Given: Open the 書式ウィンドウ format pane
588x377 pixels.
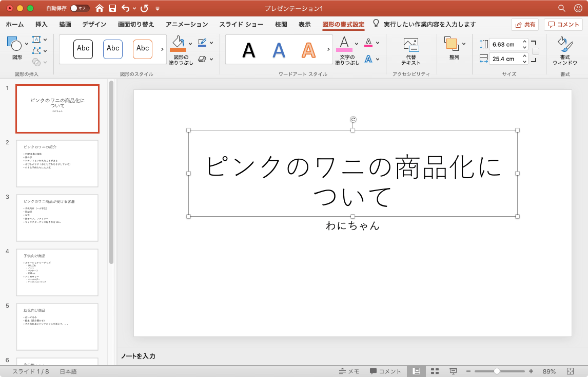Looking at the screenshot, I should click(564, 51).
